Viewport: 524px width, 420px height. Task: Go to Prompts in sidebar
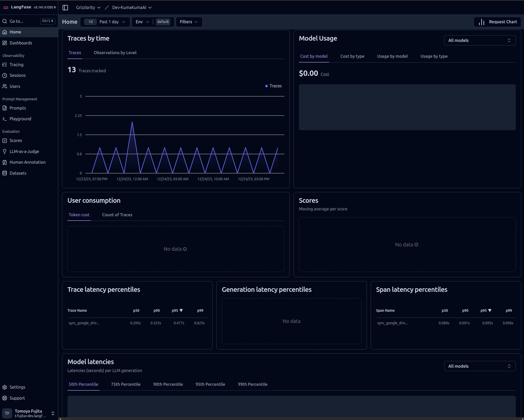click(x=17, y=108)
